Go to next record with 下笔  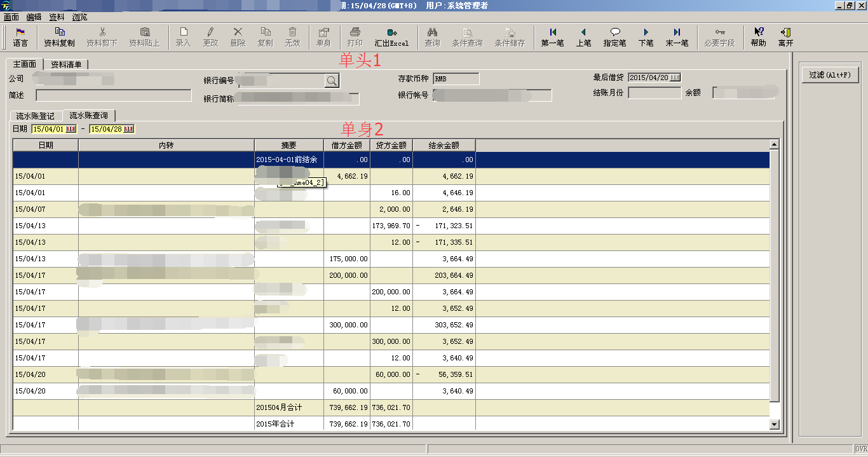[x=646, y=38]
